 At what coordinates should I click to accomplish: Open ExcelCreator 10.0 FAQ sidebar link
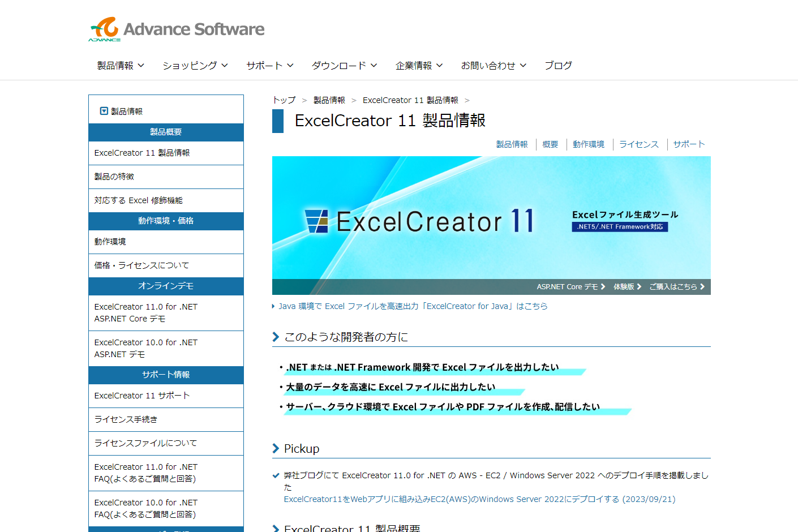tap(166, 508)
